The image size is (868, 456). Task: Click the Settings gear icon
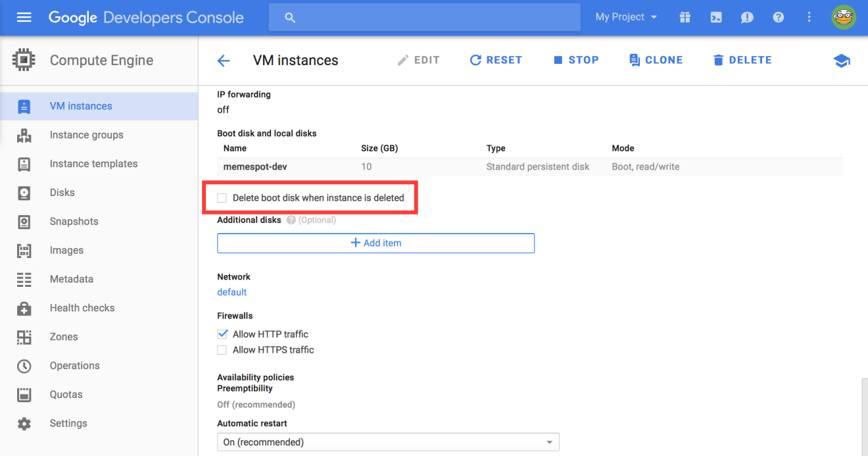24,424
